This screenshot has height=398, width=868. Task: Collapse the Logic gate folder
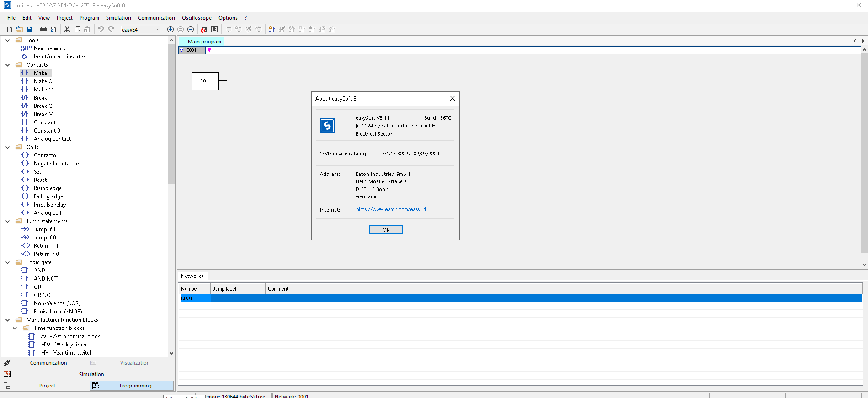coord(8,262)
